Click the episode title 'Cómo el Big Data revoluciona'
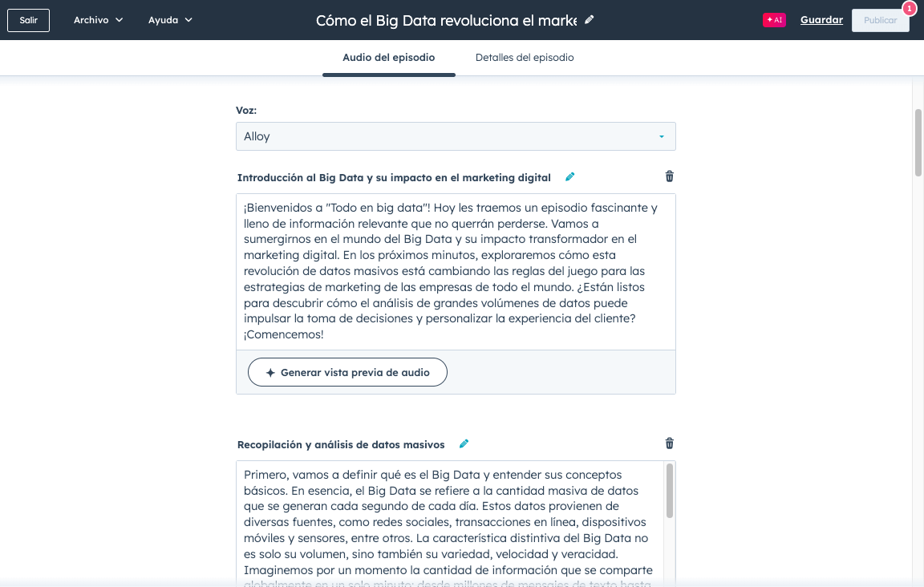 446,20
